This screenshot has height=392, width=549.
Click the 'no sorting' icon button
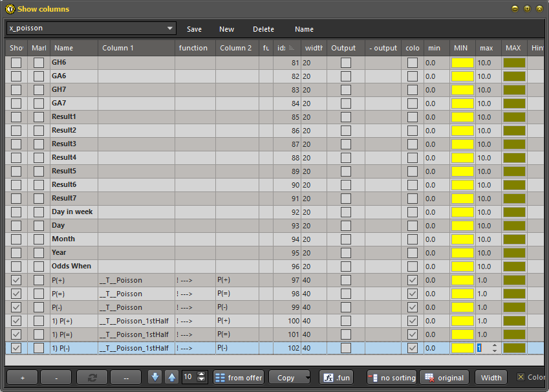click(x=391, y=377)
